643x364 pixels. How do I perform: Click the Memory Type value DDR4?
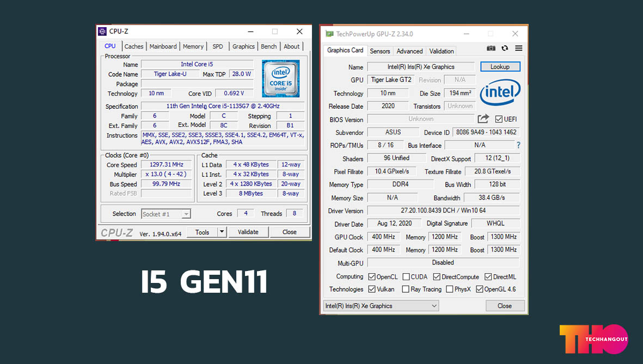[x=400, y=184]
